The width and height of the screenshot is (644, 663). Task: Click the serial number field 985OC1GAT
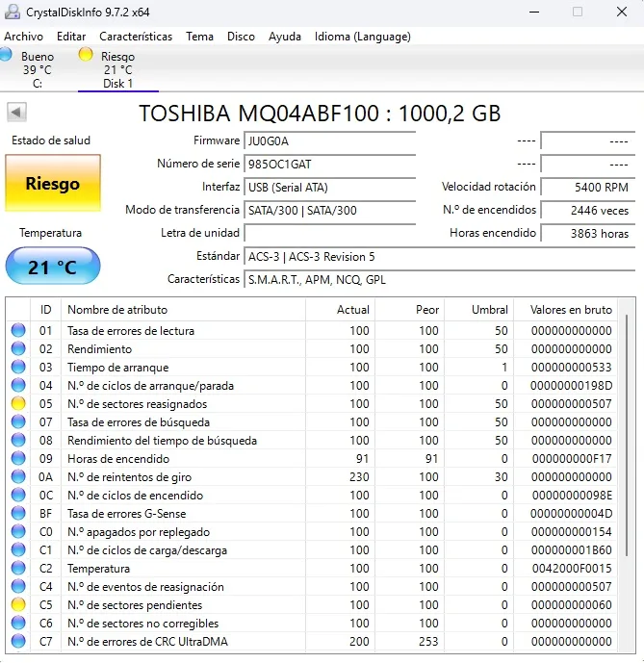click(329, 164)
